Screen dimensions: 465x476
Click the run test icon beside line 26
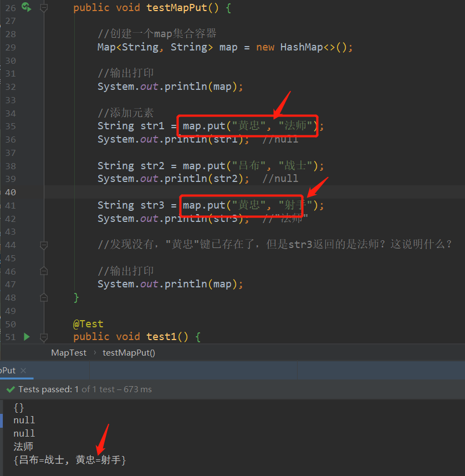(27, 7)
